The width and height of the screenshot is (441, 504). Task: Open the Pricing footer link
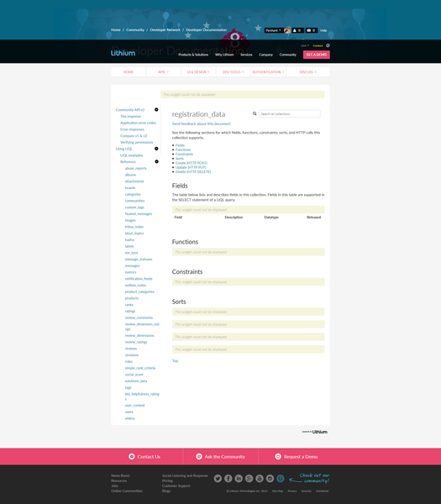click(167, 480)
